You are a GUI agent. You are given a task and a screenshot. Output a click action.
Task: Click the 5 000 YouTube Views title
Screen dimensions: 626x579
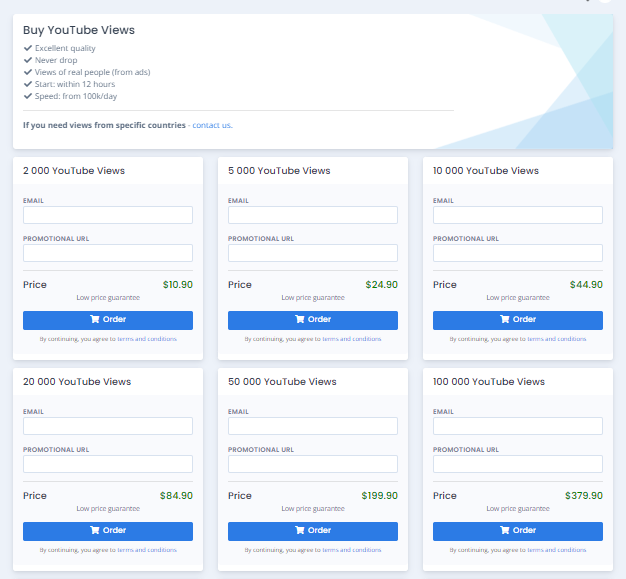[279, 171]
